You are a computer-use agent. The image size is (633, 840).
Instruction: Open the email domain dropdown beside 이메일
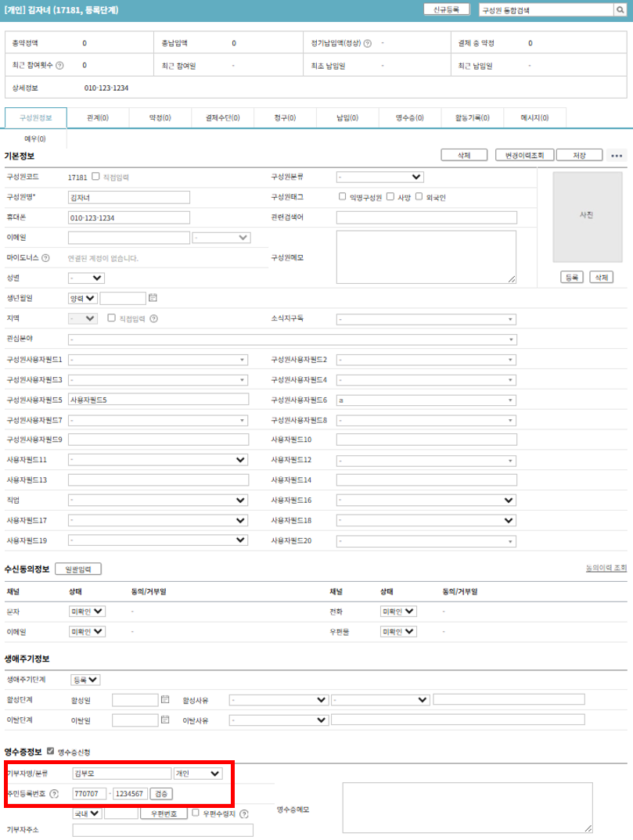coord(221,237)
